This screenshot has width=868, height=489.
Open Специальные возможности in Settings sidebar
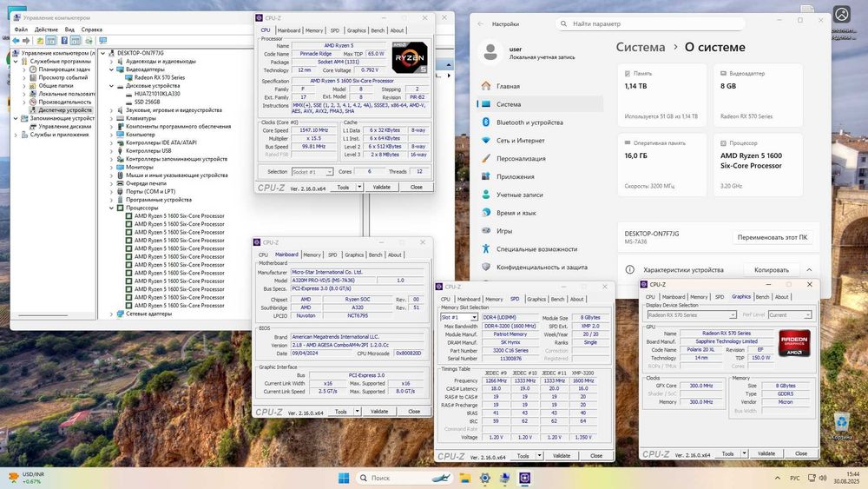click(x=536, y=249)
